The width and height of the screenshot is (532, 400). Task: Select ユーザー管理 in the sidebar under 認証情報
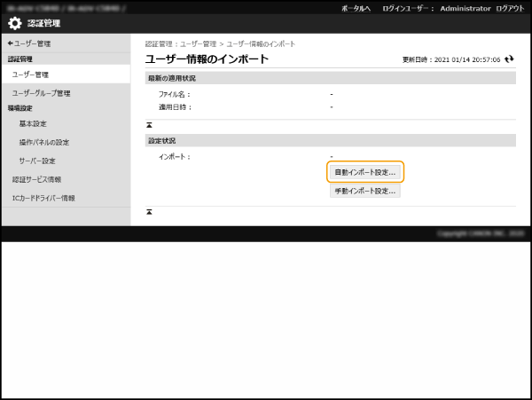(x=30, y=75)
